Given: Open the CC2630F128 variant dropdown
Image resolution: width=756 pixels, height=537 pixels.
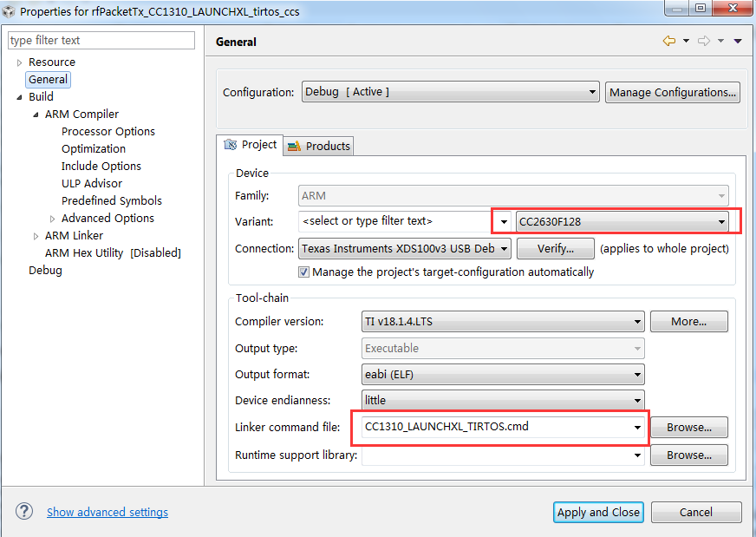Looking at the screenshot, I should coord(622,222).
